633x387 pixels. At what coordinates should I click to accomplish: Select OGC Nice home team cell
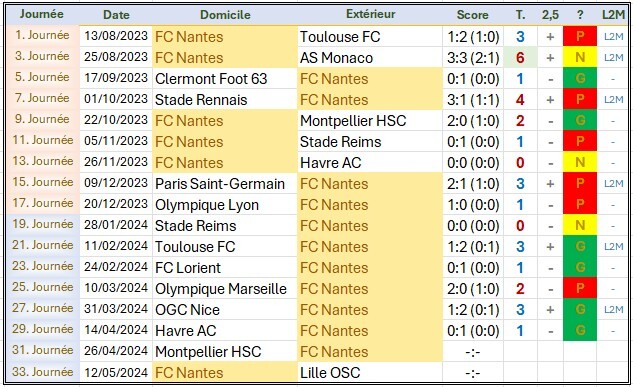tap(225, 310)
